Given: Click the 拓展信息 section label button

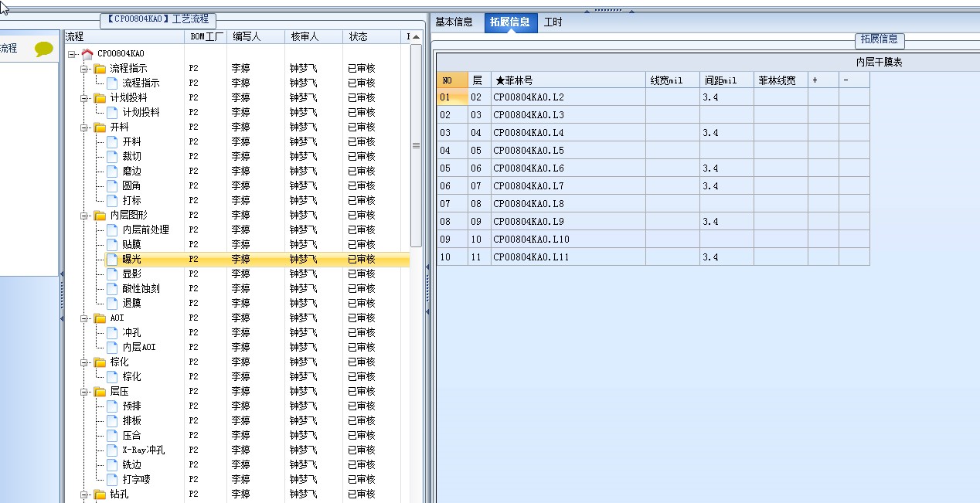Looking at the screenshot, I should [880, 39].
